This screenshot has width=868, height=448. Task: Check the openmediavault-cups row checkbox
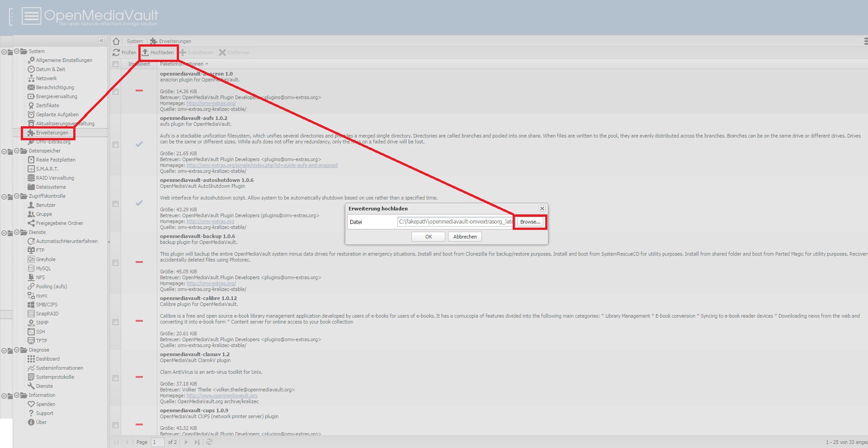pyautogui.click(x=116, y=425)
